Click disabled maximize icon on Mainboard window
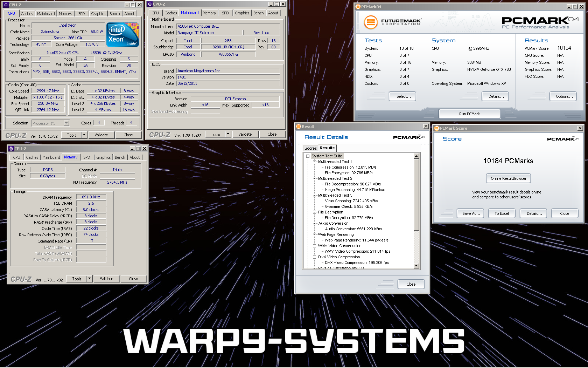 tap(277, 4)
